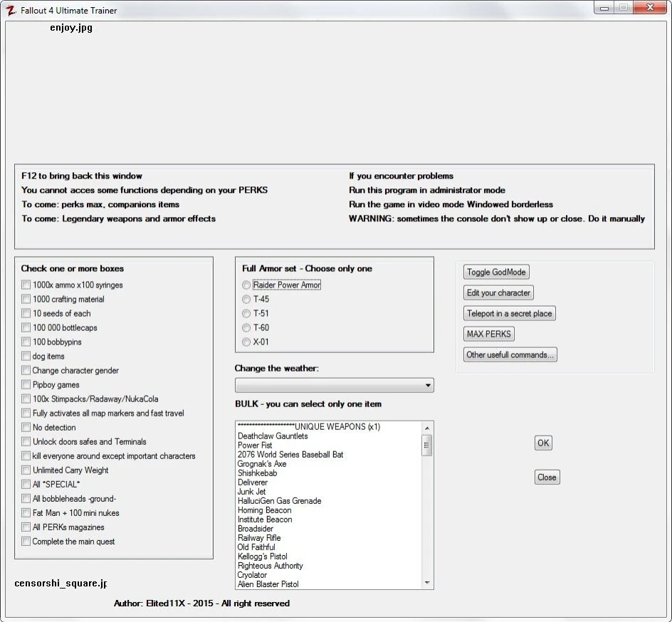
Task: Minimize the trainer window
Action: (x=604, y=8)
